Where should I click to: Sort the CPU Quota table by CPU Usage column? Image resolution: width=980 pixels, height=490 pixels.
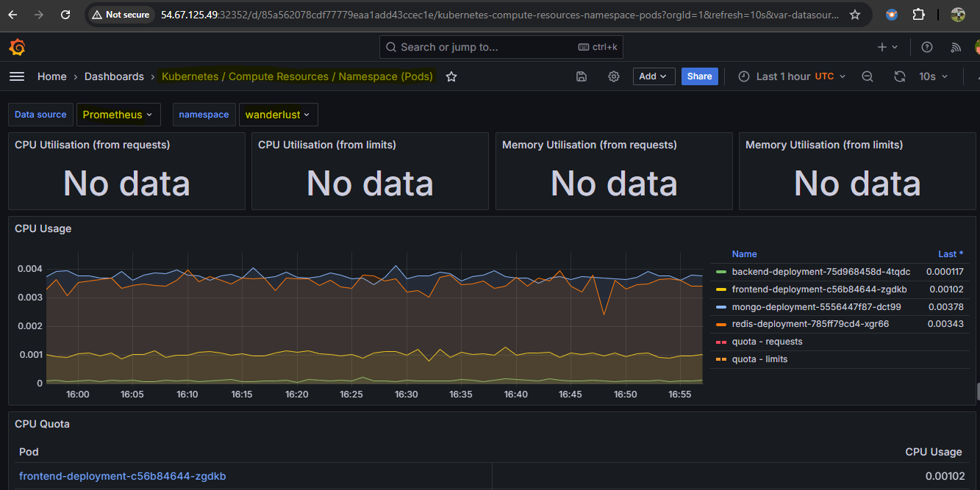933,452
